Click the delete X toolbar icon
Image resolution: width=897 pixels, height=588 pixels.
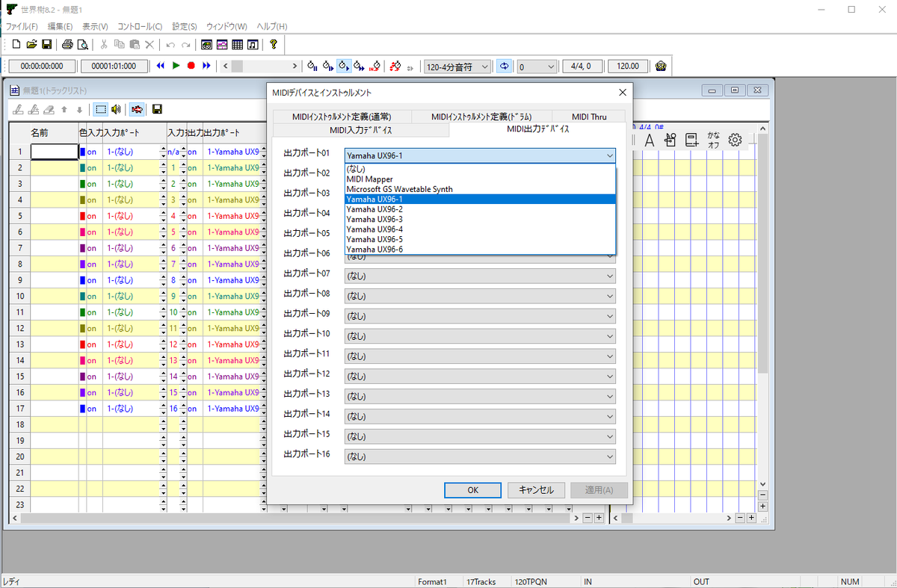pyautogui.click(x=149, y=45)
